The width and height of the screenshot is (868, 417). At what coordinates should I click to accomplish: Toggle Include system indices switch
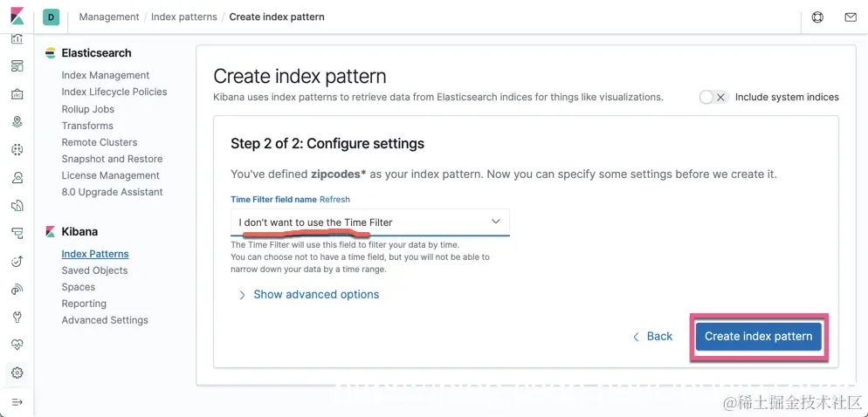click(713, 97)
